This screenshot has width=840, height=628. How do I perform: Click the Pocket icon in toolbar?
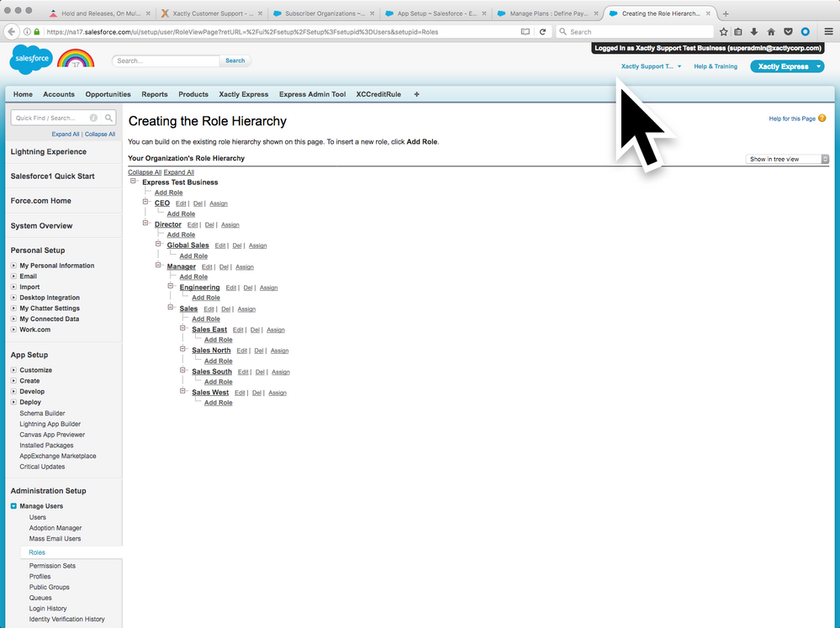pos(788,32)
